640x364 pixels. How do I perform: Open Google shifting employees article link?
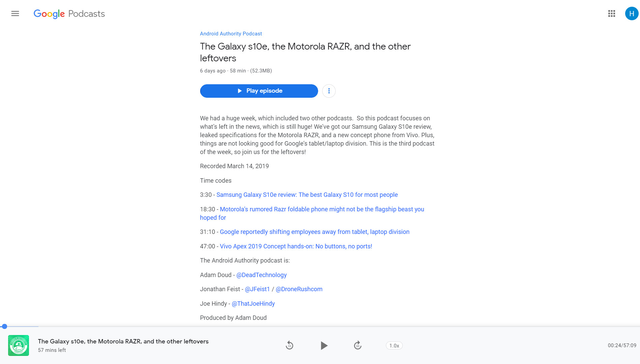click(x=314, y=232)
